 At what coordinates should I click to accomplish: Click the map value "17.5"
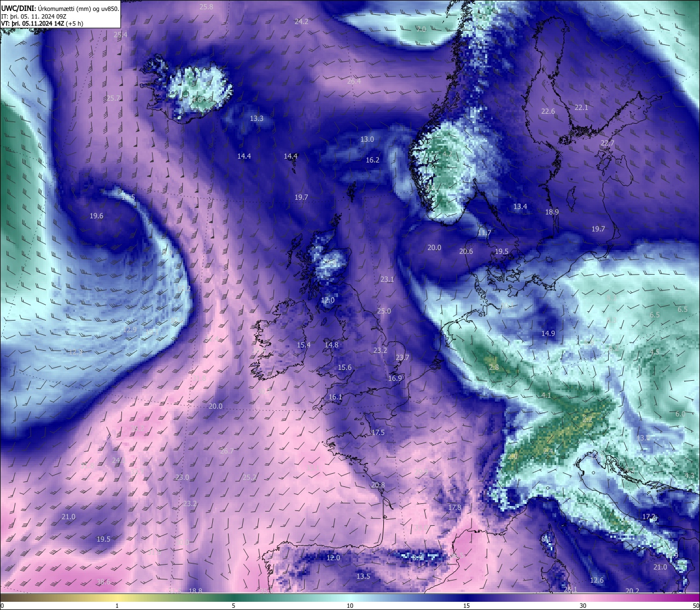pos(378,432)
